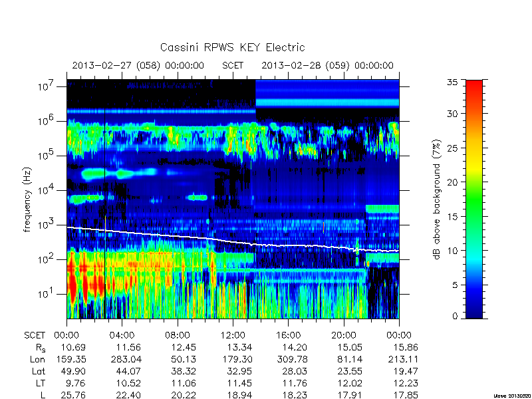Select the end date "2013-02-28 (059) 00:00:00"
This screenshot has height=399, width=532.
[x=327, y=65]
